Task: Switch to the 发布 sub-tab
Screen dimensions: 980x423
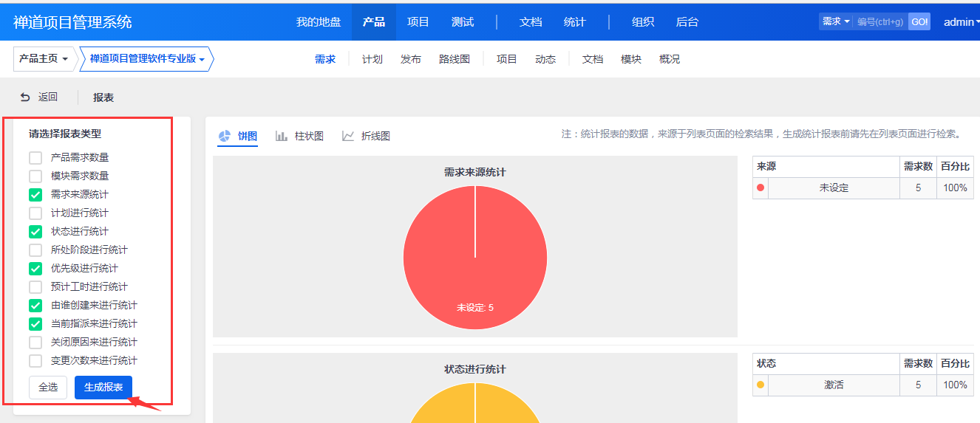Action: coord(411,59)
